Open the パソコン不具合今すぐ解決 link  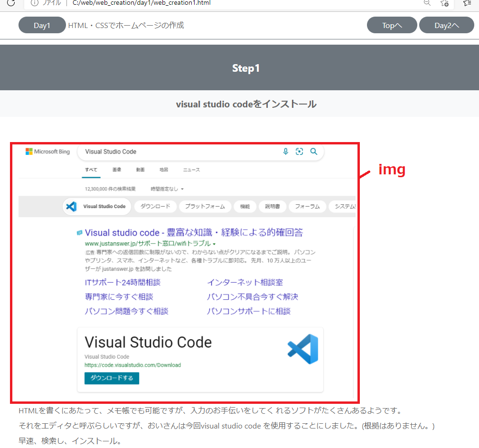click(253, 296)
